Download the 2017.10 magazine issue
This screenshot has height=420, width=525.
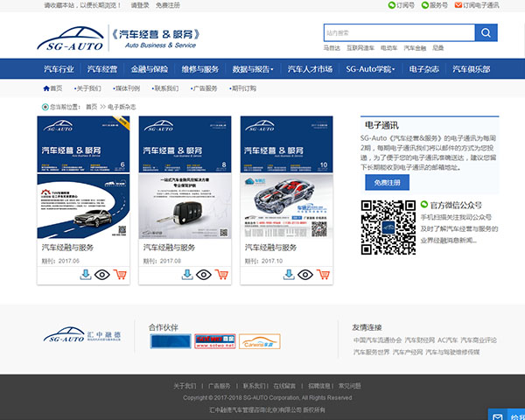click(289, 275)
